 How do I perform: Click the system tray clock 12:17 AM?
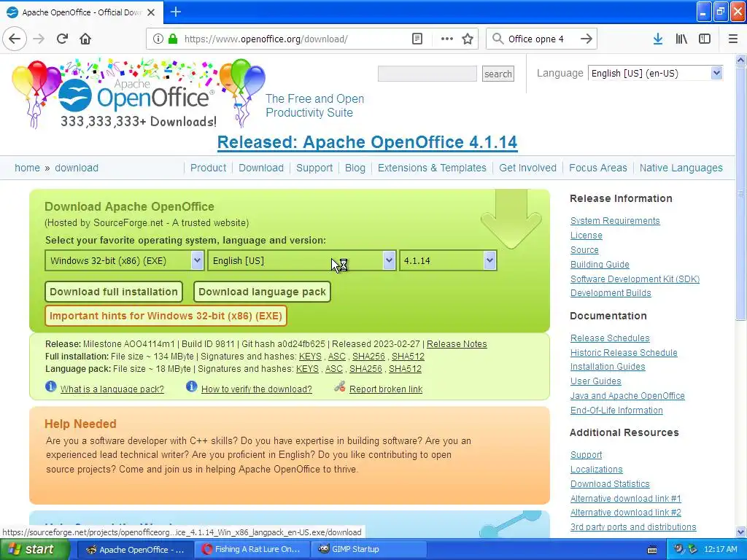point(720,550)
